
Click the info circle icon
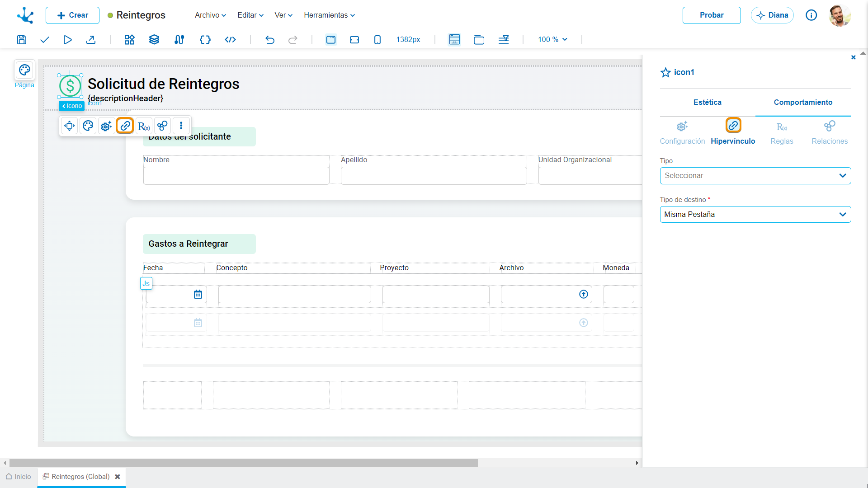811,15
